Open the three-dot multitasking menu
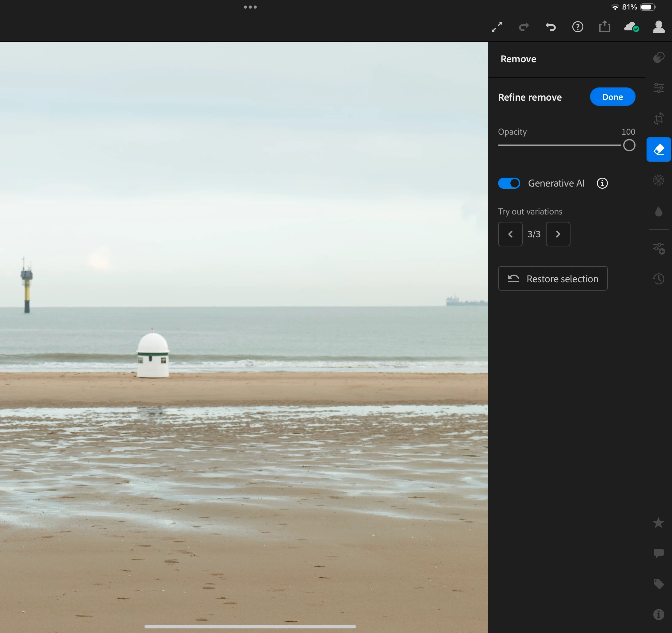Viewport: 672px width, 633px height. pos(250,7)
